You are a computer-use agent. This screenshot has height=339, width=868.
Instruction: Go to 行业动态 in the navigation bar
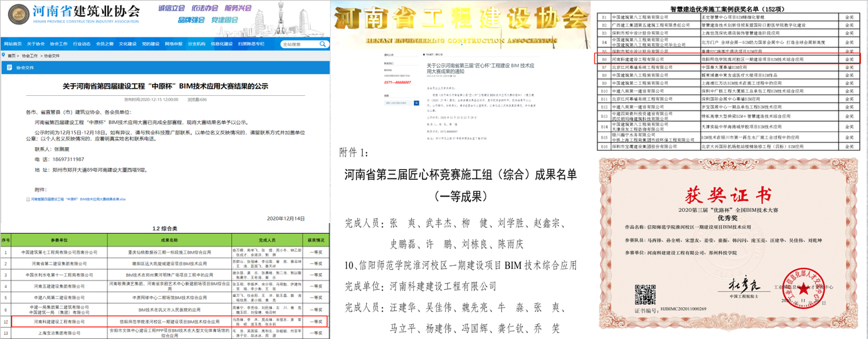(x=81, y=44)
